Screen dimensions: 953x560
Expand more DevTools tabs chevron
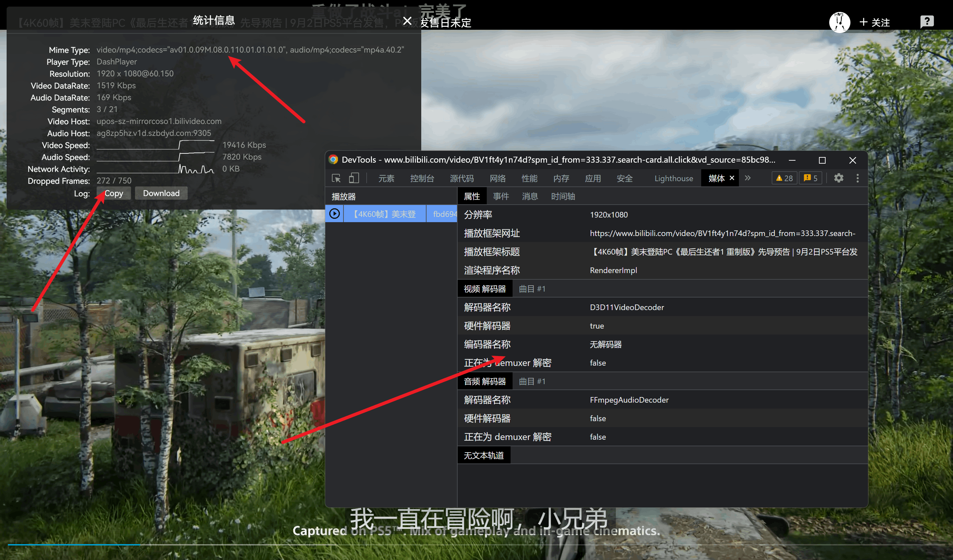748,178
